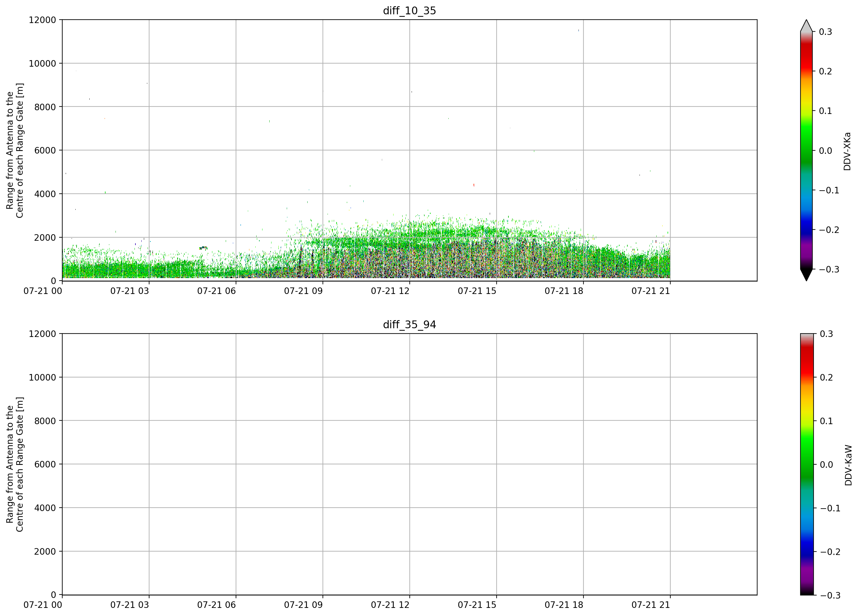This screenshot has width=859, height=616.
Task: Click "07-21 03" tick under diff_10_35 plot
Action: point(130,291)
